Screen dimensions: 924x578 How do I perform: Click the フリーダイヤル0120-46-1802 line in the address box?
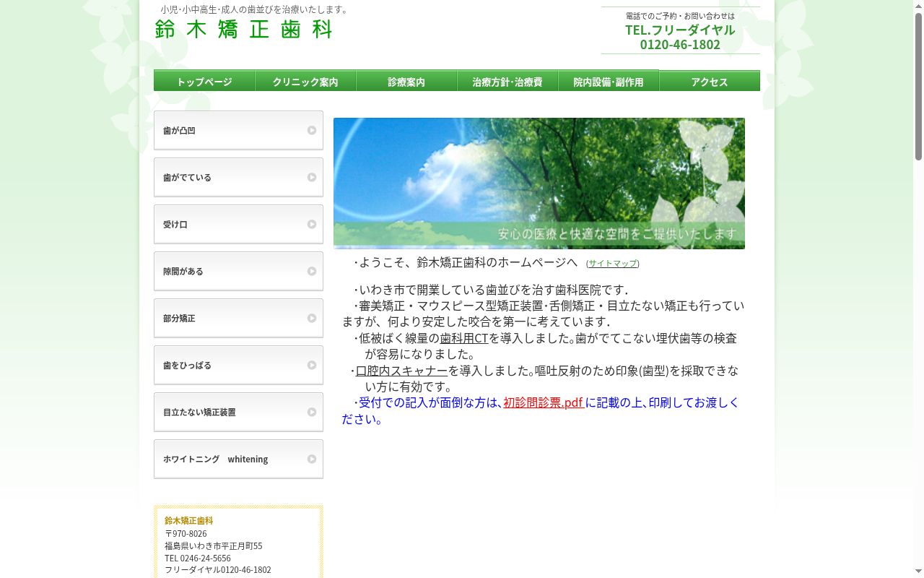[218, 570]
